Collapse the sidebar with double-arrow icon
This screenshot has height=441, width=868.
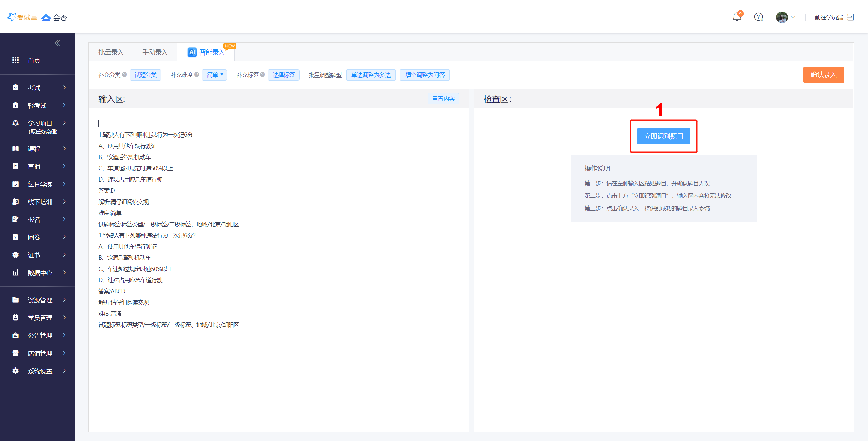(57, 43)
